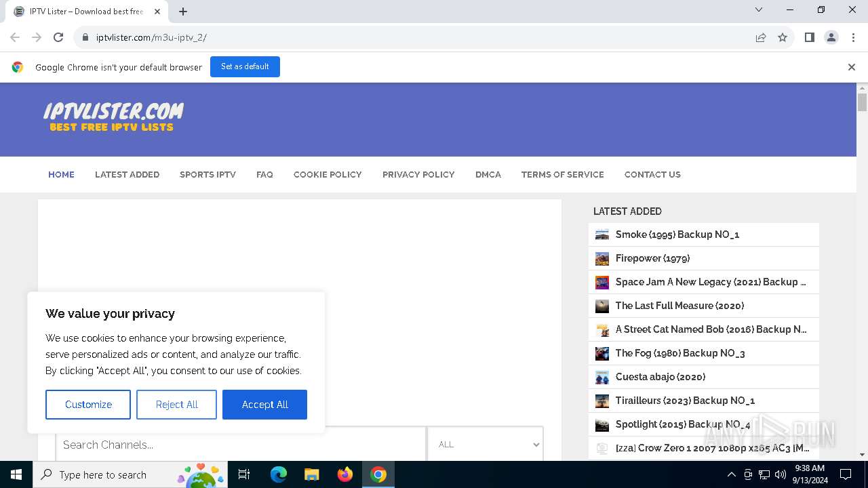This screenshot has height=488, width=868.
Task: Open PRIVACY POLICY page
Action: point(418,174)
